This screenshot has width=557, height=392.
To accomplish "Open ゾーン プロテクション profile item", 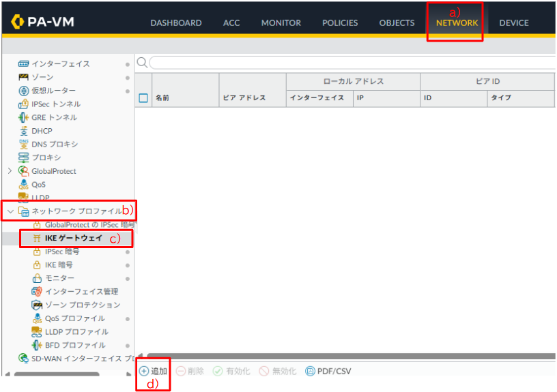I will tap(83, 305).
